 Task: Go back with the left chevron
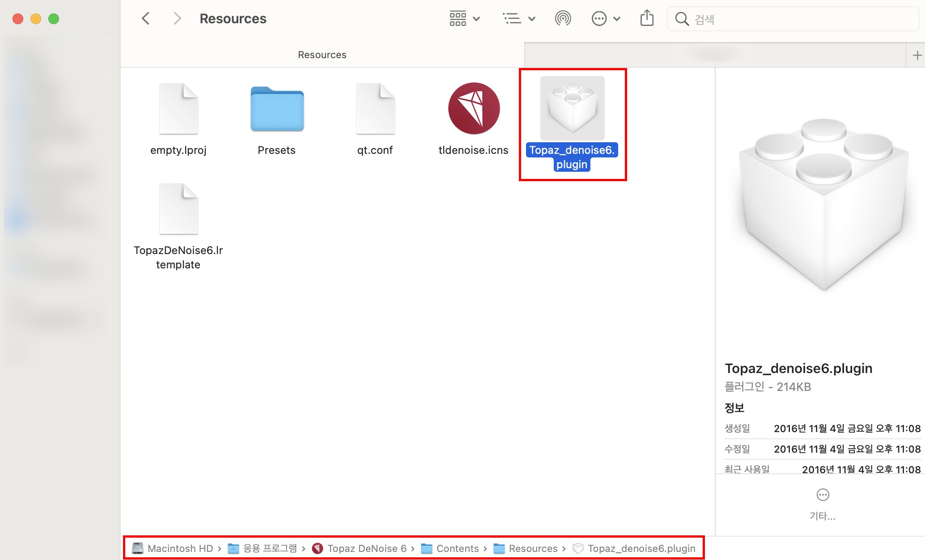click(x=145, y=19)
